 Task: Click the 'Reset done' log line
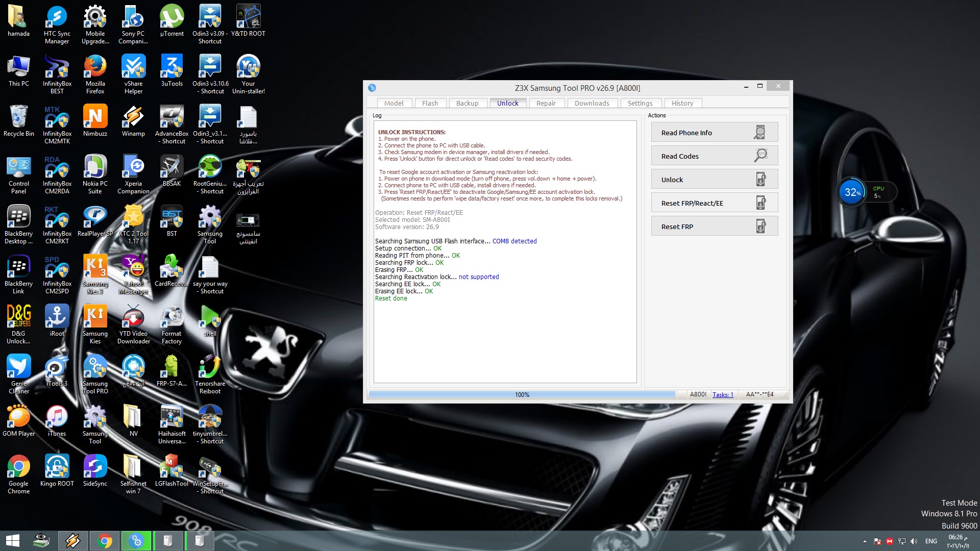tap(391, 298)
